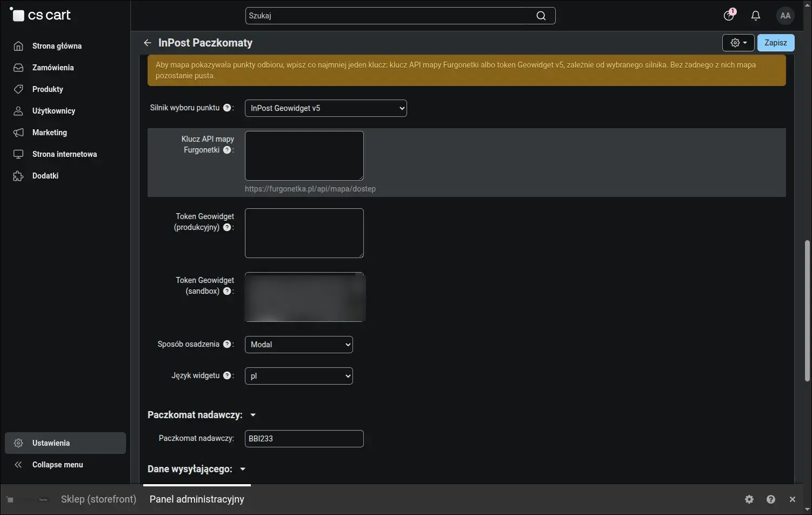Viewport: 812px width, 515px height.
Task: Collapse the Dane wysyłającego section
Action: [197, 469]
